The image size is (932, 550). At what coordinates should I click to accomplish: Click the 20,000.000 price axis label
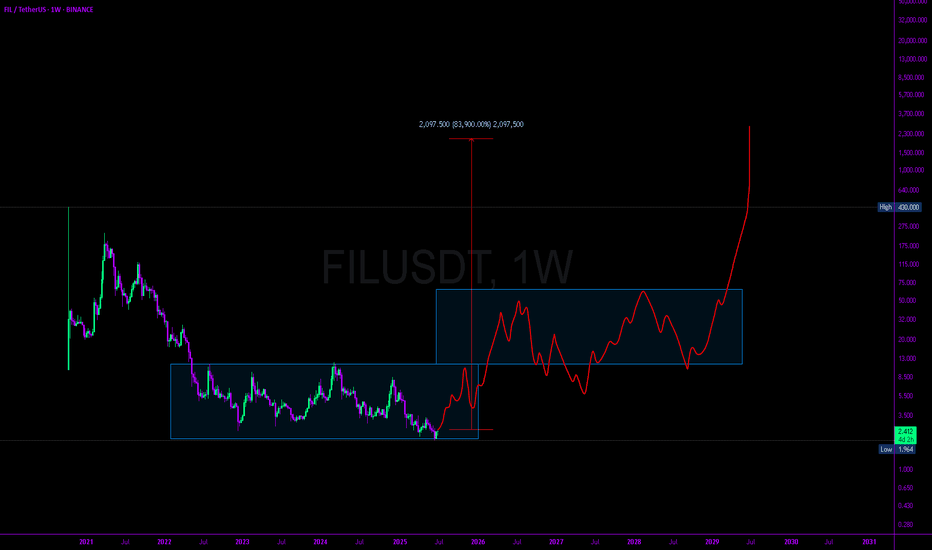pos(912,41)
